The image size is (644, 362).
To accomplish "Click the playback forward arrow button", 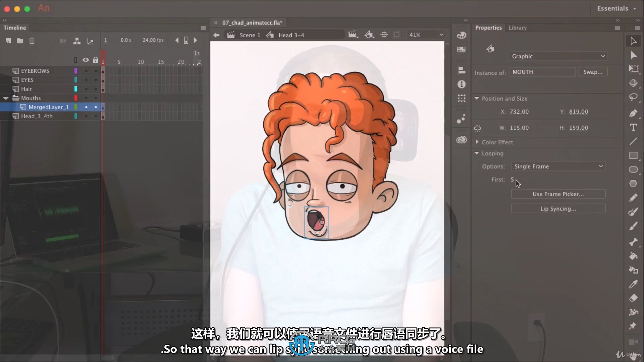I will (195, 40).
